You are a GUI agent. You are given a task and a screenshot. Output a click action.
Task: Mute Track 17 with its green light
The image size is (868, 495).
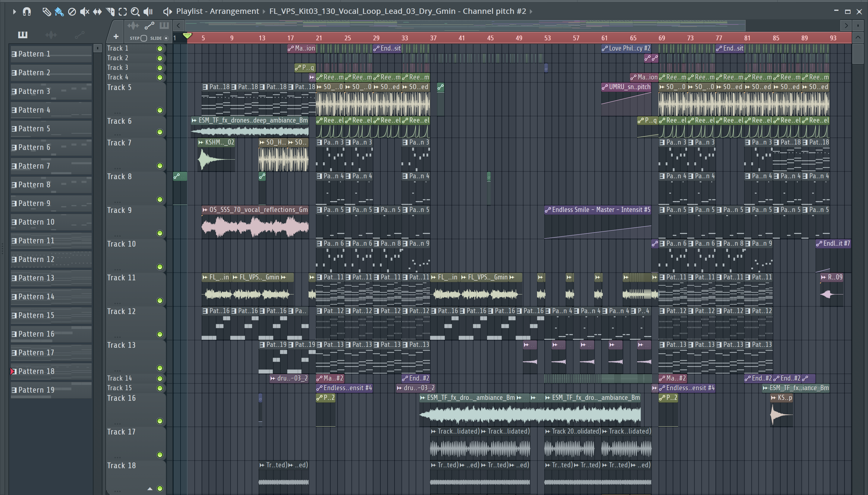pyautogui.click(x=159, y=455)
